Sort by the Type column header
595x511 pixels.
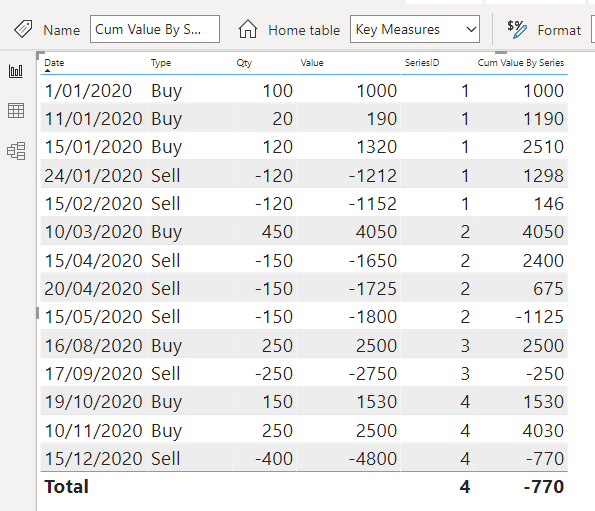coord(161,63)
